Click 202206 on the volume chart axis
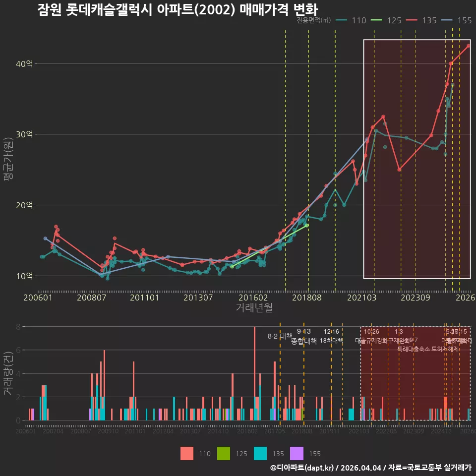 click(x=386, y=431)
